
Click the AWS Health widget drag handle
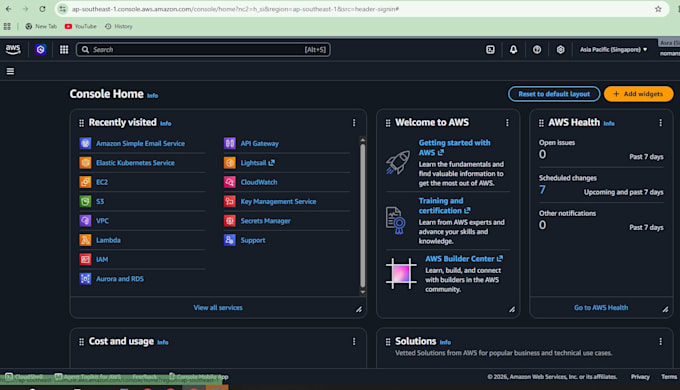[541, 123]
